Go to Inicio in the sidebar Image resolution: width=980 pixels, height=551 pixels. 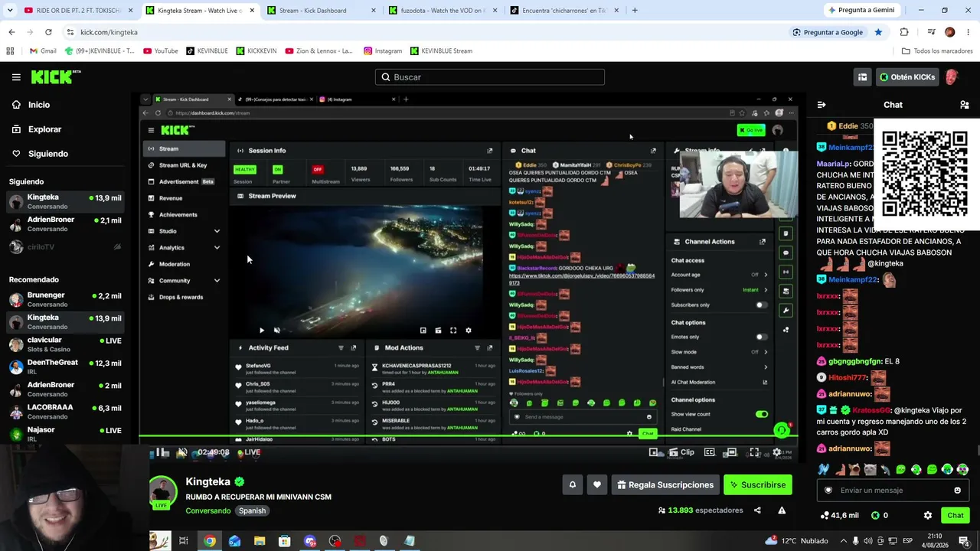point(39,105)
